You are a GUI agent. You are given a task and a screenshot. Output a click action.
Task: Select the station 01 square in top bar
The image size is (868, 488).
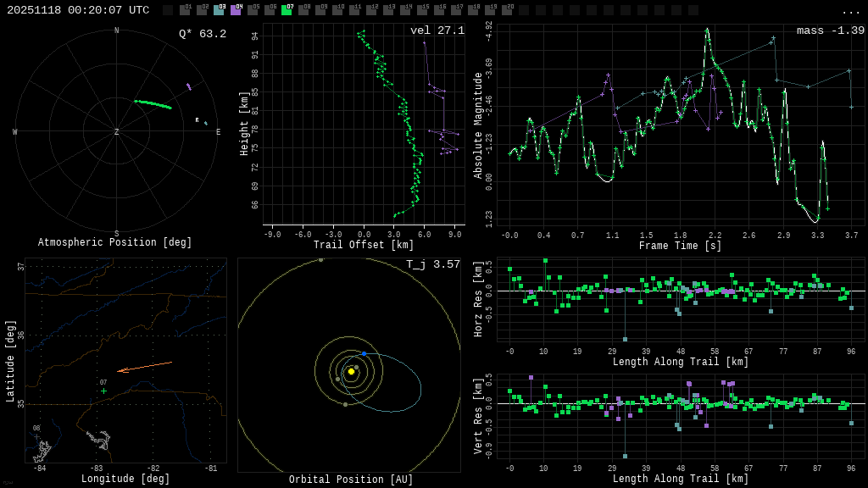point(185,10)
